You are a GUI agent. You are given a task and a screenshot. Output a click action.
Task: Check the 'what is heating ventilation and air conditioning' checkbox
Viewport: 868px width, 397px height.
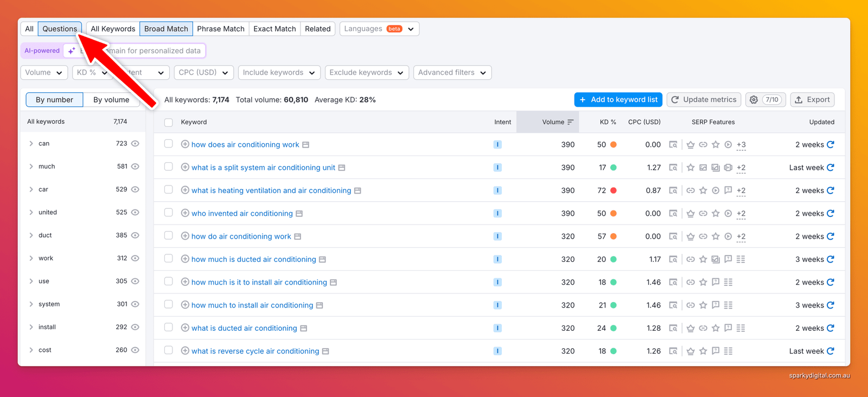click(x=169, y=190)
